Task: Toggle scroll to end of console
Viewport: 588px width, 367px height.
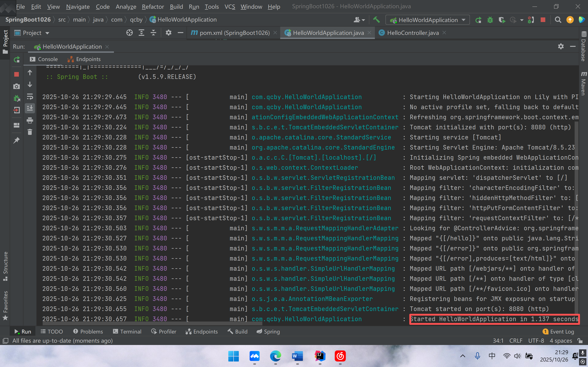Action: [x=30, y=108]
